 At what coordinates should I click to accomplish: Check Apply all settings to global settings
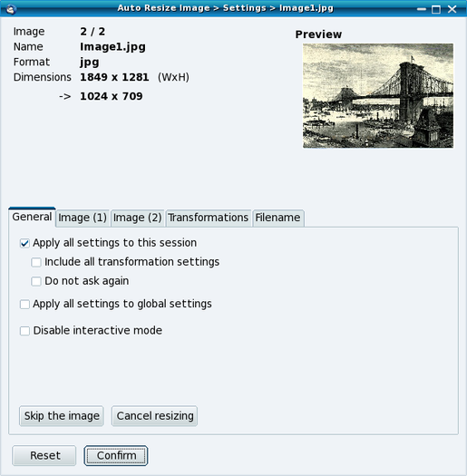tap(24, 304)
